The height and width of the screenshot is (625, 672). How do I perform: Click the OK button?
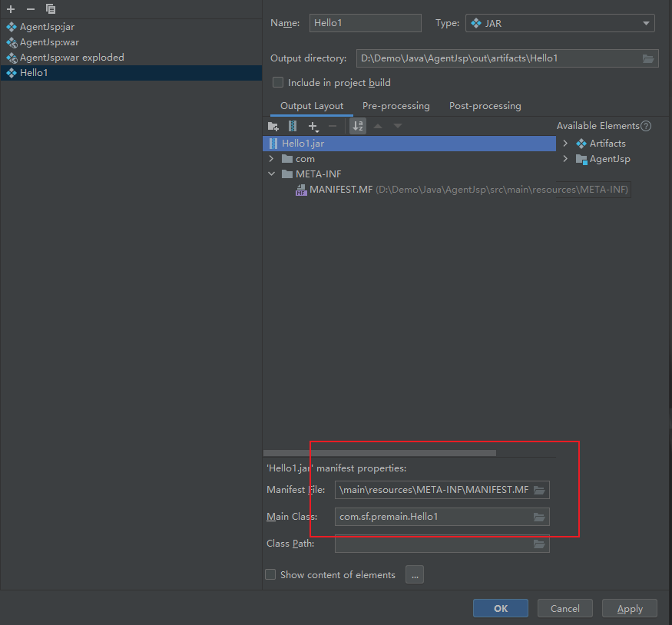501,608
